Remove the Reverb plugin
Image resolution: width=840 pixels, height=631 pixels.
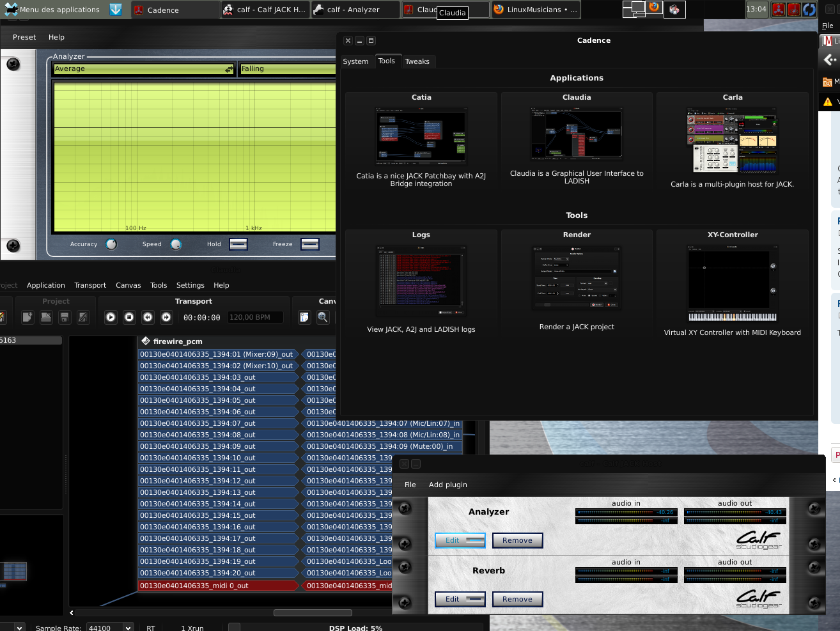517,600
